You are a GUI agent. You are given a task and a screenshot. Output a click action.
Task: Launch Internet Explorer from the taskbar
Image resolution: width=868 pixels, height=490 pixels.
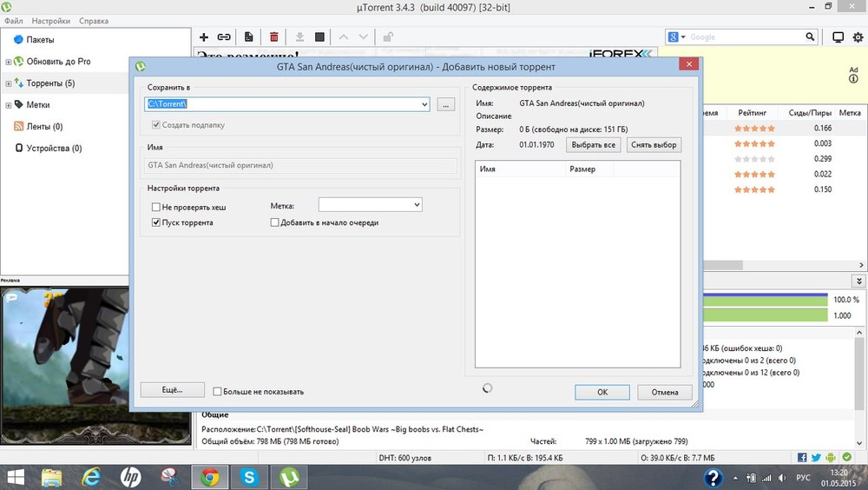point(91,477)
